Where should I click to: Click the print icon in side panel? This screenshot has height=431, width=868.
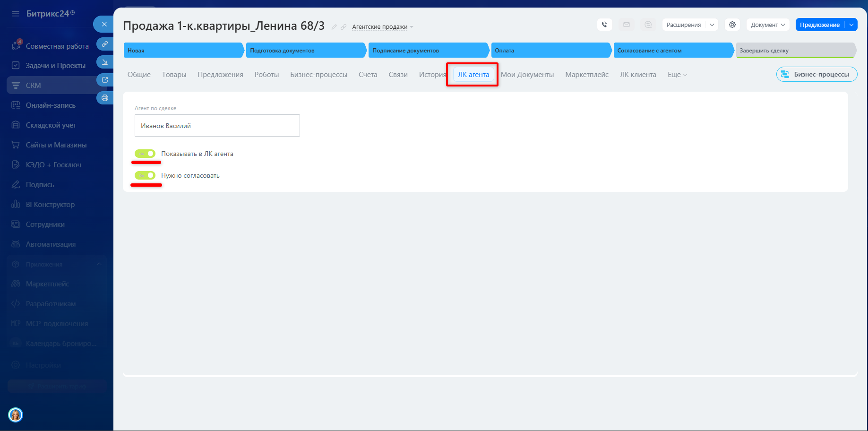coord(105,98)
